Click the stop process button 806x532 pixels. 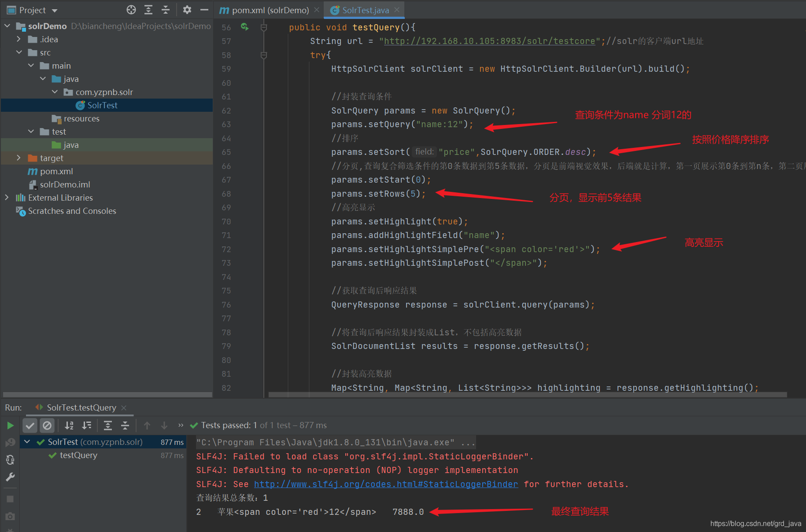tap(10, 499)
